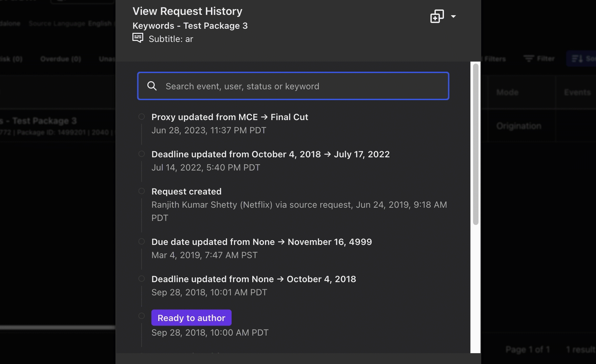Click the Filter funnel icon
The height and width of the screenshot is (364, 596).
pyautogui.click(x=529, y=58)
